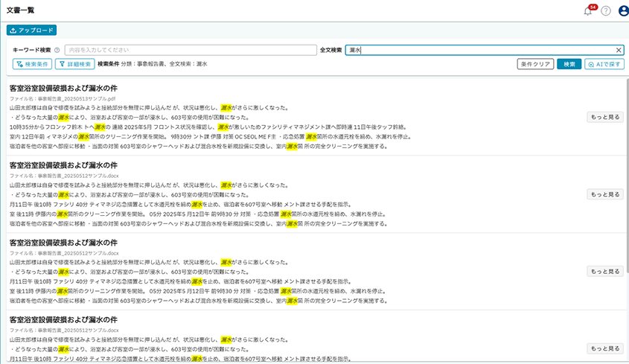This screenshot has width=629, height=364.
Task: Clear the 全文検索 field with X icon
Action: (x=619, y=50)
